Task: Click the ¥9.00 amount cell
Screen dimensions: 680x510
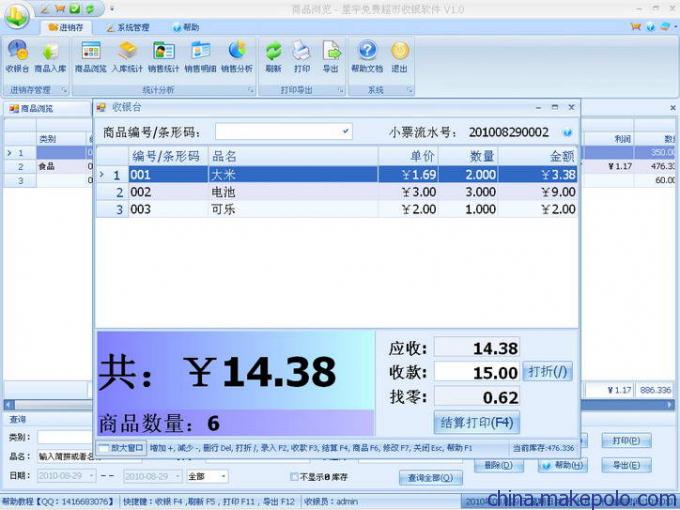Action: point(538,192)
